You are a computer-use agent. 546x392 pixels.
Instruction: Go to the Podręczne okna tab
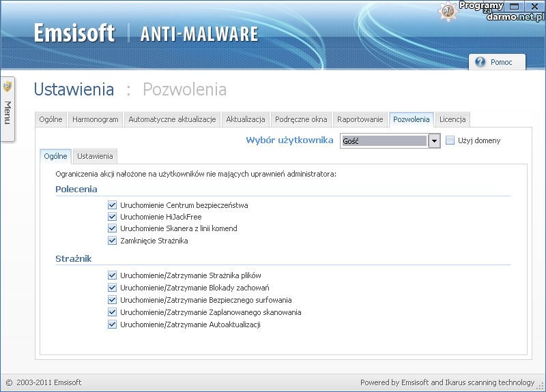[301, 119]
